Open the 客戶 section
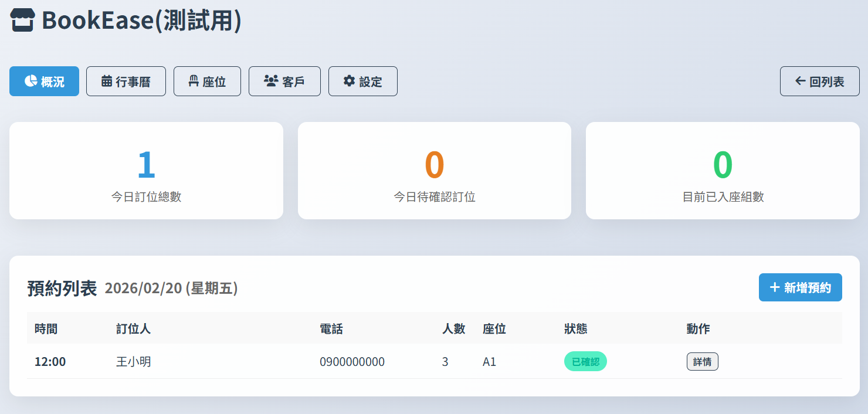Screen dimensions: 868x414 pyautogui.click(x=284, y=81)
